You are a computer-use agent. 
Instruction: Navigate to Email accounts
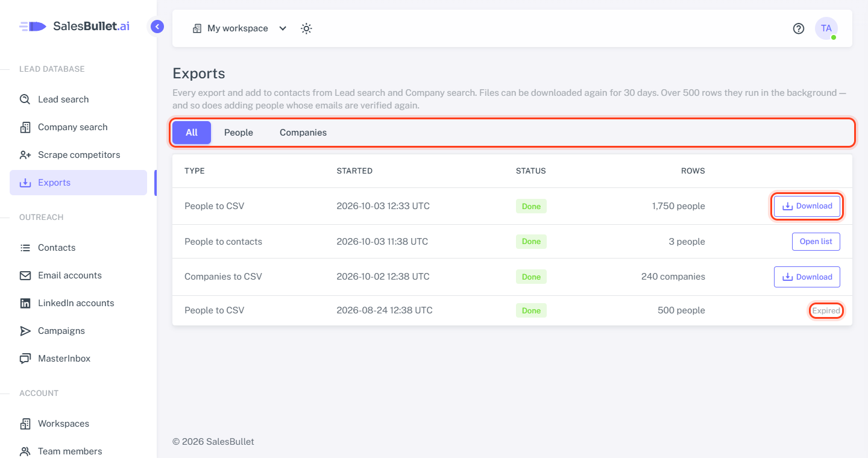tap(78, 275)
